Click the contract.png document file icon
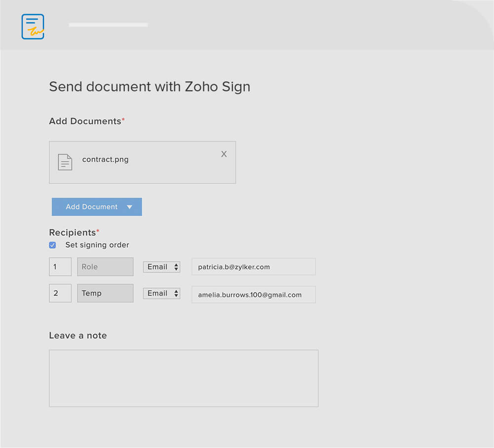This screenshot has height=448, width=494. tap(65, 162)
